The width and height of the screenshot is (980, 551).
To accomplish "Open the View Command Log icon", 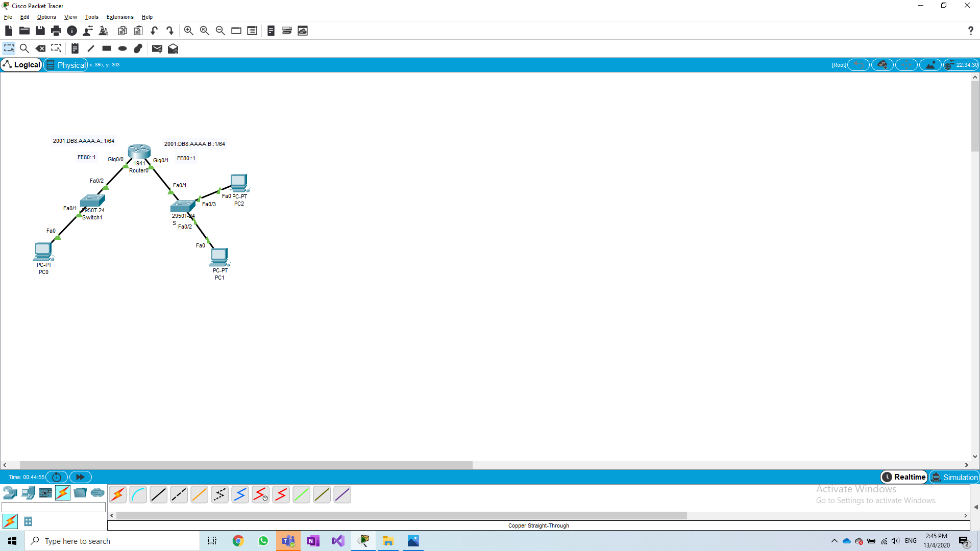I will tap(271, 31).
